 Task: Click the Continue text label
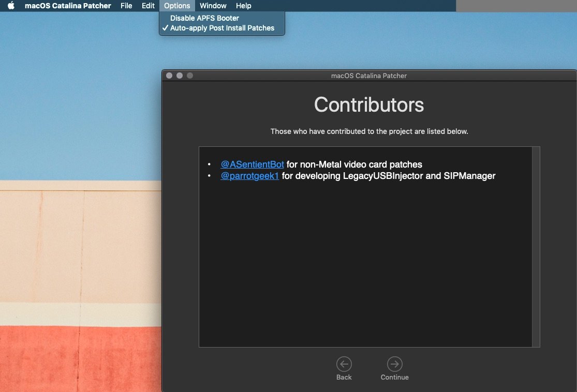point(394,378)
